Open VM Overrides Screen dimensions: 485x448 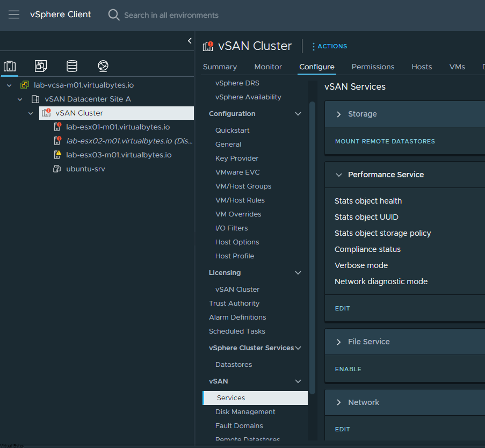tap(238, 214)
